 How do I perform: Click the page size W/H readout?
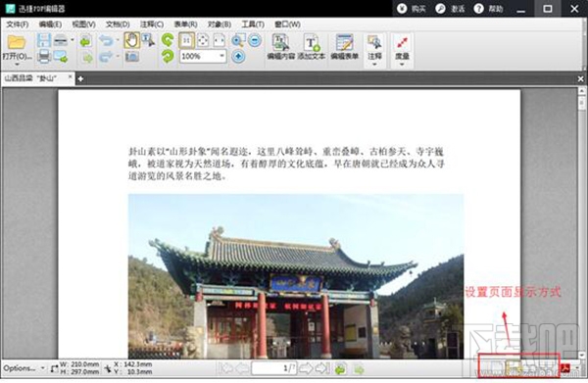(x=75, y=368)
